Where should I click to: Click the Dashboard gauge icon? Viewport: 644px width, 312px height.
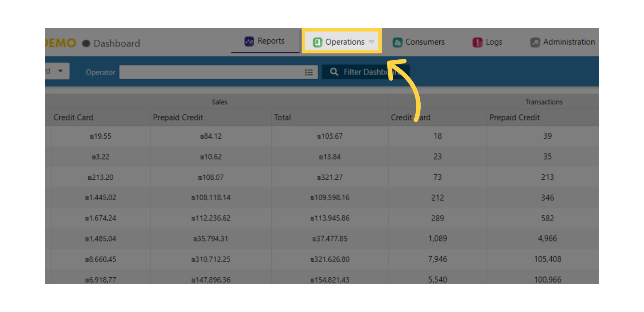coord(86,43)
